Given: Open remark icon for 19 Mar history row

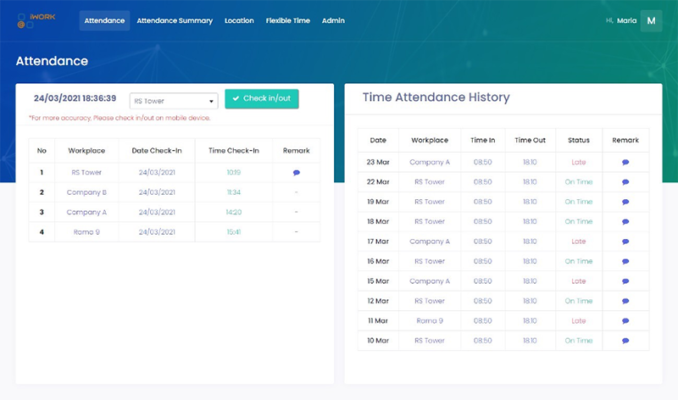Looking at the screenshot, I should pos(625,202).
